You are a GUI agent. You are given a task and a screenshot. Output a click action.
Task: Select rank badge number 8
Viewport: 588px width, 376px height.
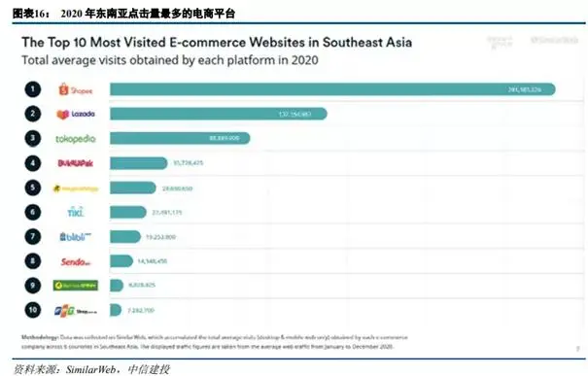[x=33, y=261]
